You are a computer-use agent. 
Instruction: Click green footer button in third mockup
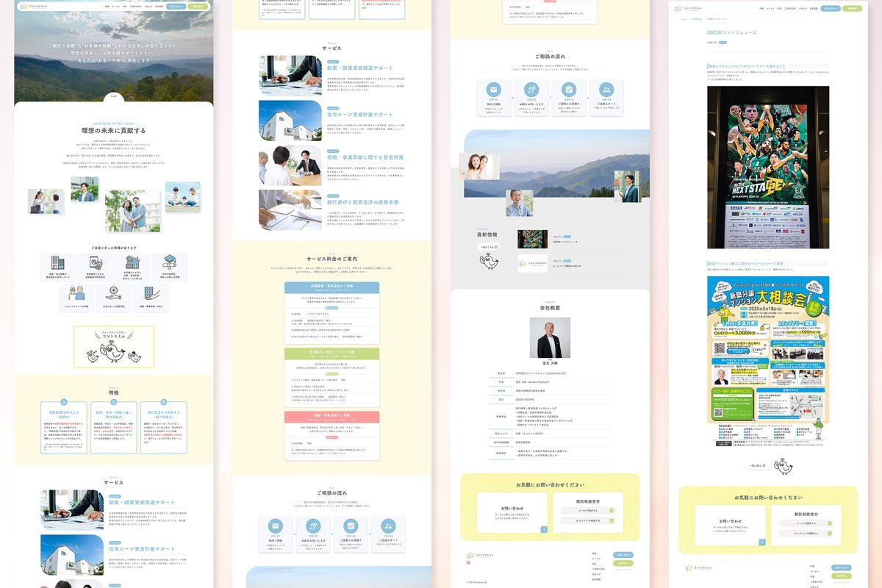pyautogui.click(x=623, y=563)
